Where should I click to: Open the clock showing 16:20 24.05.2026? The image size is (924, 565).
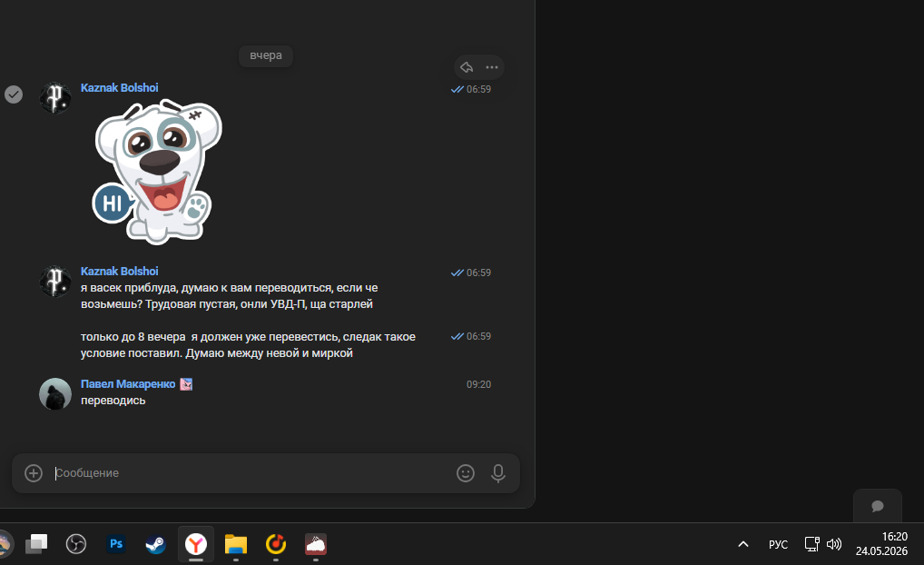click(881, 544)
